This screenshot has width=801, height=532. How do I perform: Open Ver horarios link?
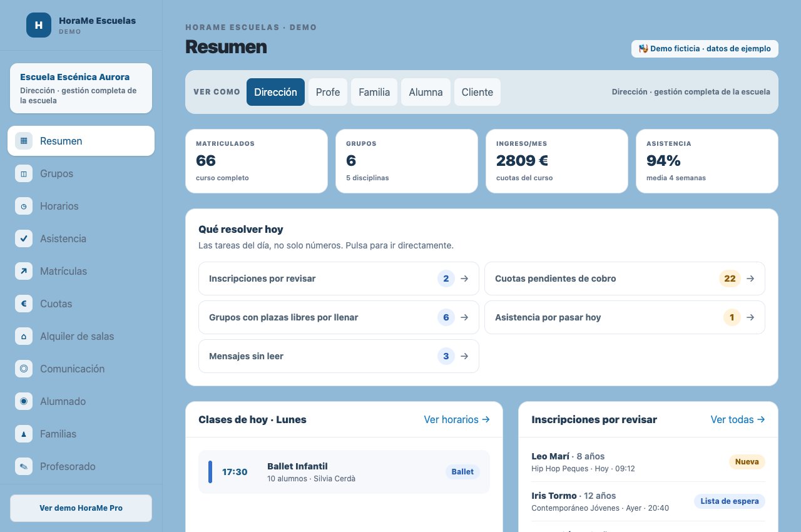point(457,419)
